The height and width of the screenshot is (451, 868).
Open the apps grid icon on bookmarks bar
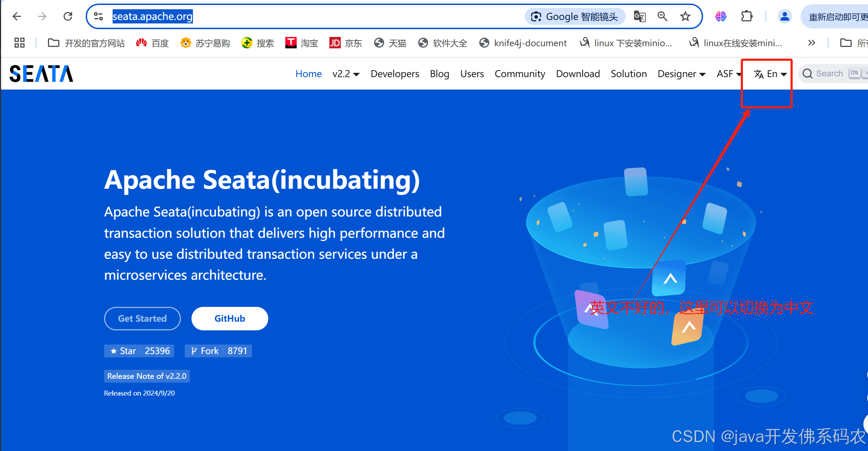tap(20, 43)
